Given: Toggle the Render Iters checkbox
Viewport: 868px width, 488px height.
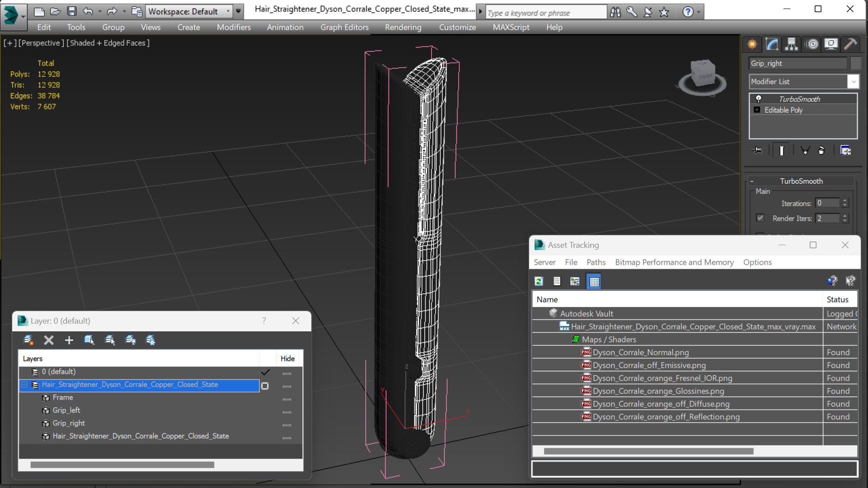Looking at the screenshot, I should 760,218.
